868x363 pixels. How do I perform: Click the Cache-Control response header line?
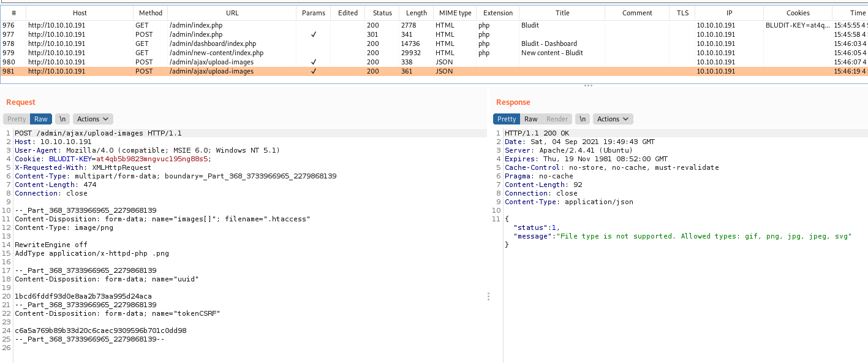(x=612, y=167)
